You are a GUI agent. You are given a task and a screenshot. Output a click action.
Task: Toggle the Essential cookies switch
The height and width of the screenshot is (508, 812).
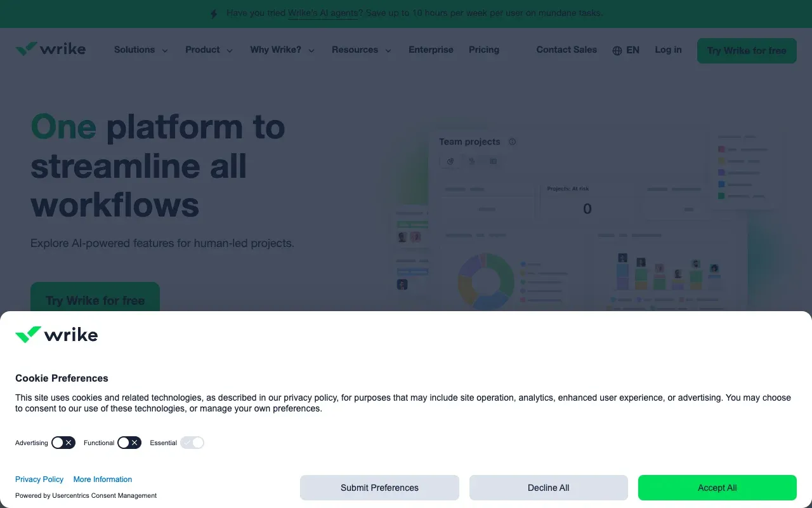(192, 443)
